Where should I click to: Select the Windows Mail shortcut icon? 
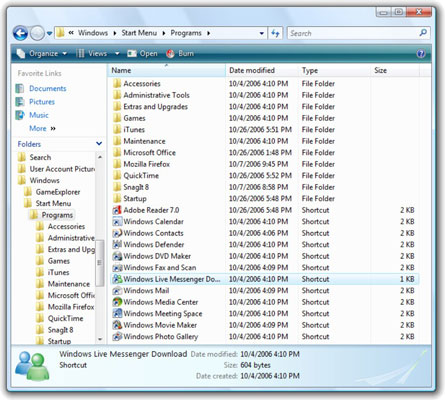(117, 290)
